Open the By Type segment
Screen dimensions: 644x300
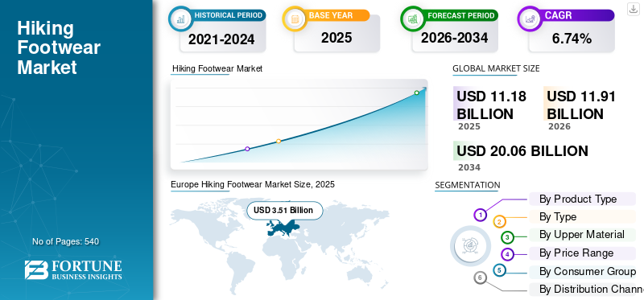point(582,216)
